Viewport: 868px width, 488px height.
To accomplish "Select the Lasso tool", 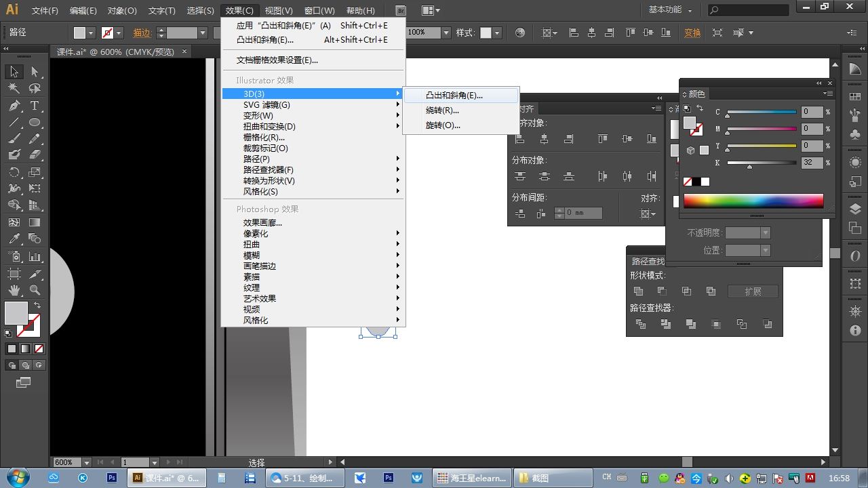I will click(x=35, y=88).
